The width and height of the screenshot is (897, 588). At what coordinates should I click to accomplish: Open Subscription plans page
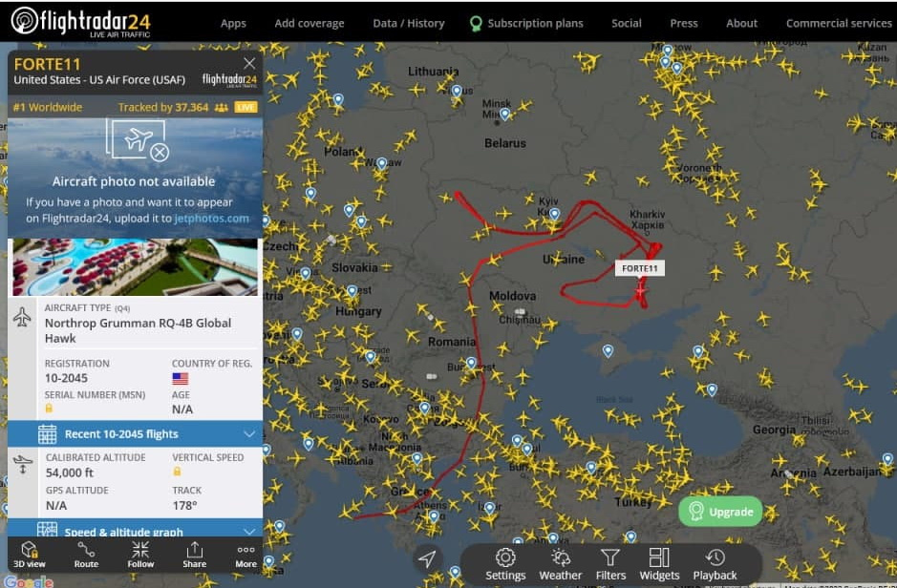point(526,24)
